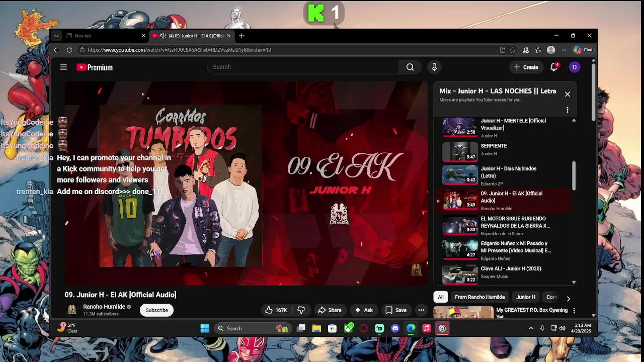This screenshot has width=644, height=362.
Task: Open the weather widget showing 51°F
Action: point(67,328)
